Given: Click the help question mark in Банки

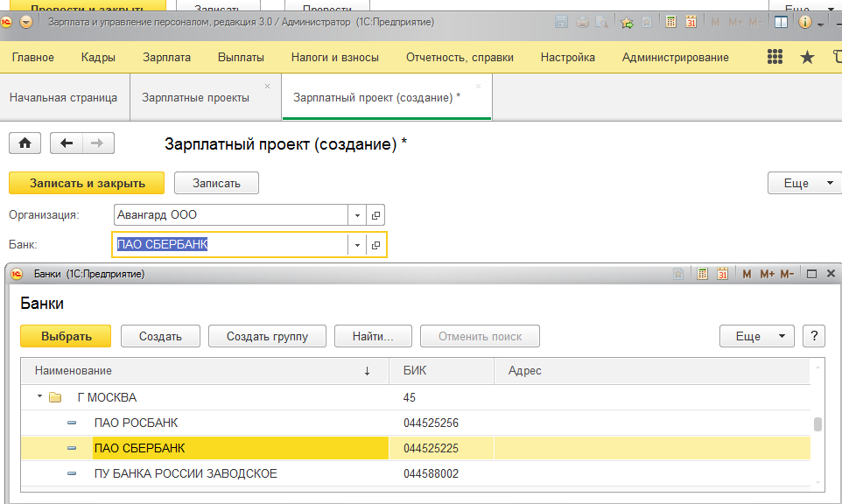Looking at the screenshot, I should [x=814, y=336].
